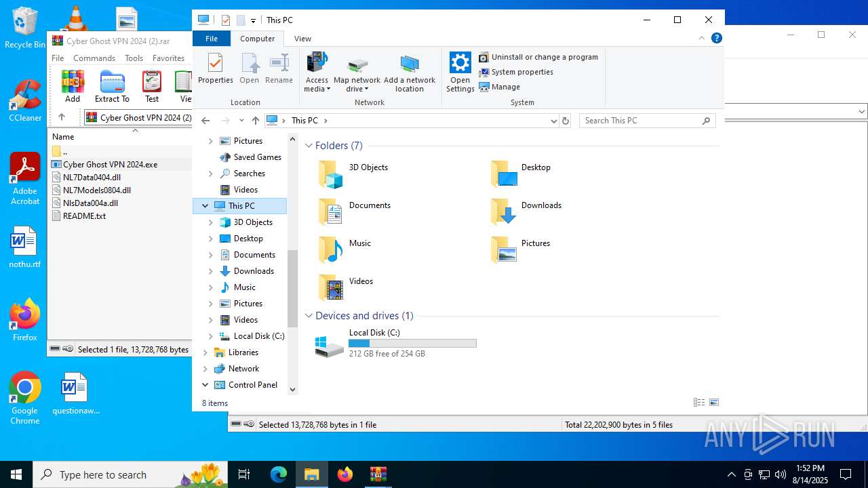
Task: Open WinRAR Favorites menu
Action: [169, 58]
